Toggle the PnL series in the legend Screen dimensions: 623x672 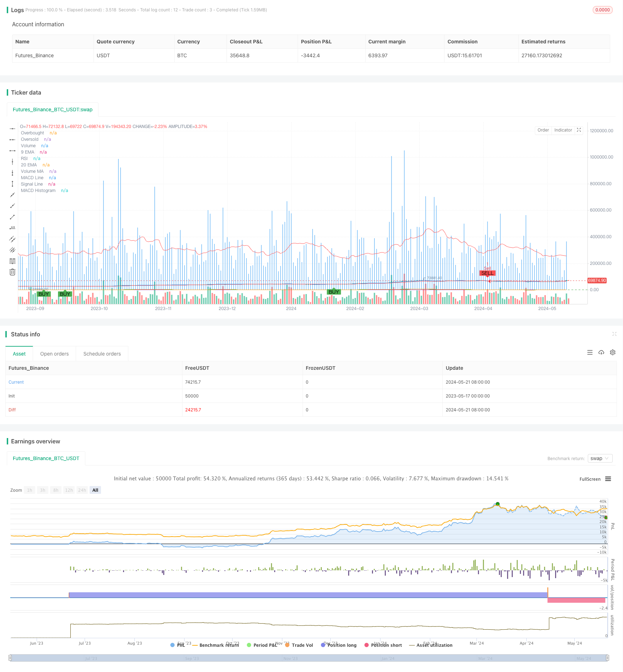(x=178, y=645)
